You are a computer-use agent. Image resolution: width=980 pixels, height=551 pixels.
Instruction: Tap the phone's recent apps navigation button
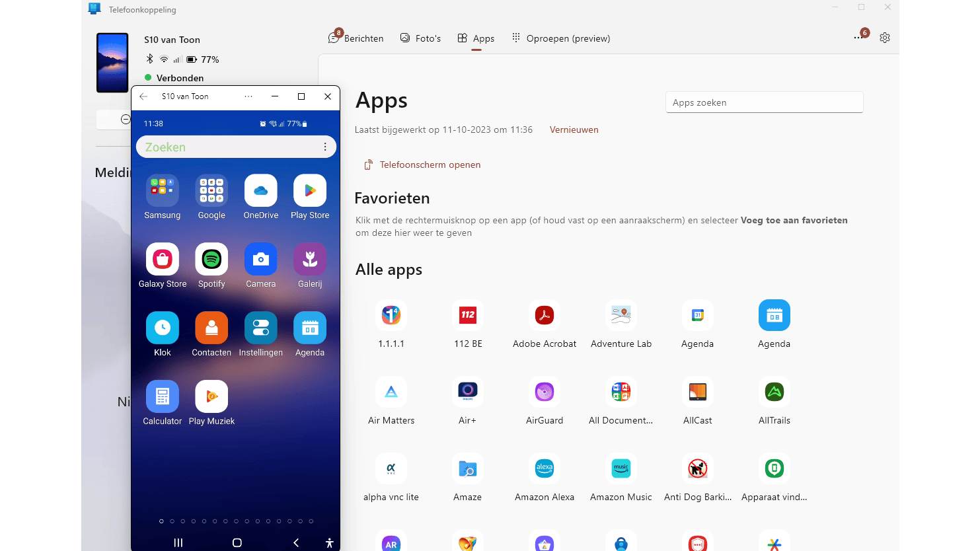tap(178, 542)
